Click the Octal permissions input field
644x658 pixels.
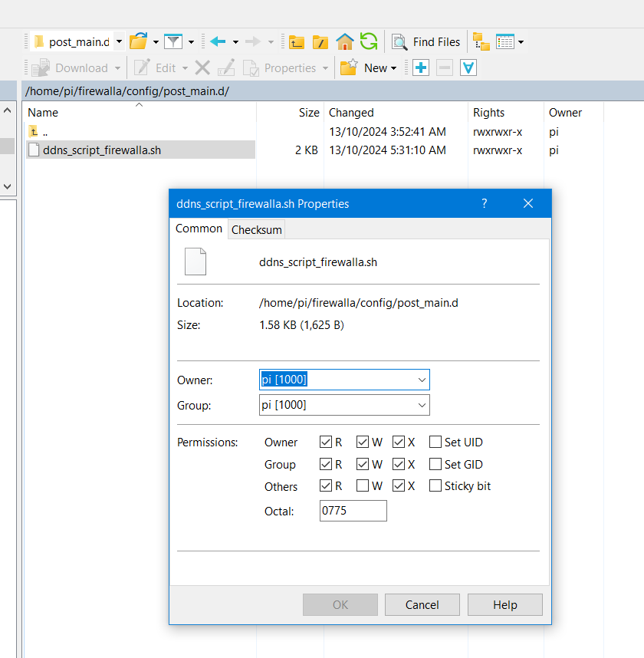[x=353, y=511]
